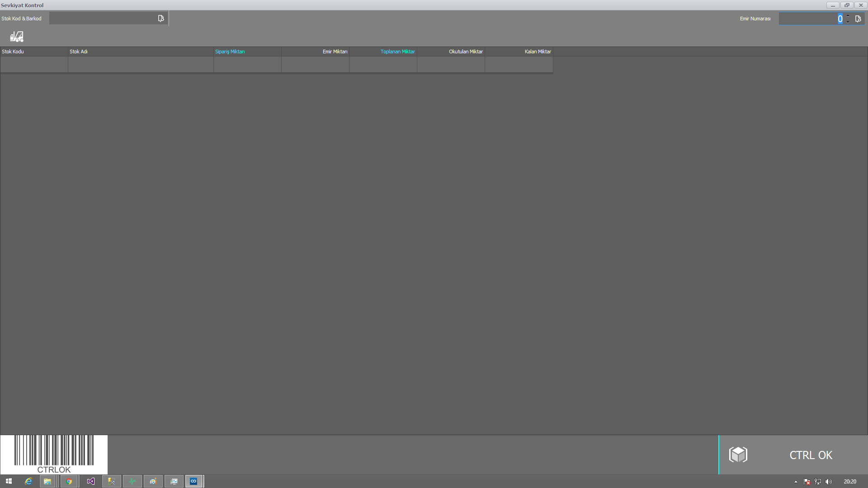The width and height of the screenshot is (868, 488).
Task: Open Visual Studio from the taskbar
Action: tap(90, 481)
